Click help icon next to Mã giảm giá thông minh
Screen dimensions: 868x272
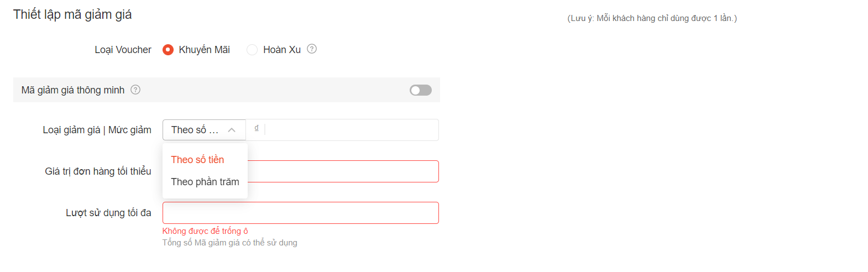135,90
